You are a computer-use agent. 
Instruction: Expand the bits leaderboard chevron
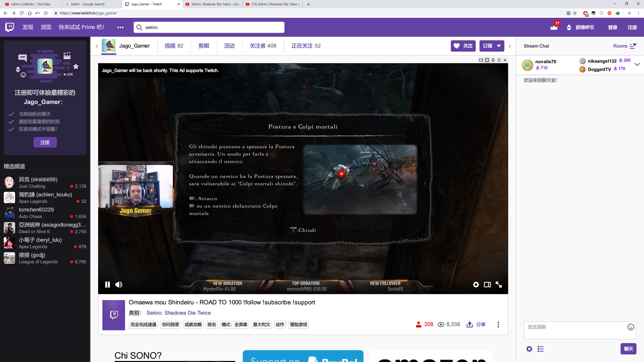coord(637,64)
